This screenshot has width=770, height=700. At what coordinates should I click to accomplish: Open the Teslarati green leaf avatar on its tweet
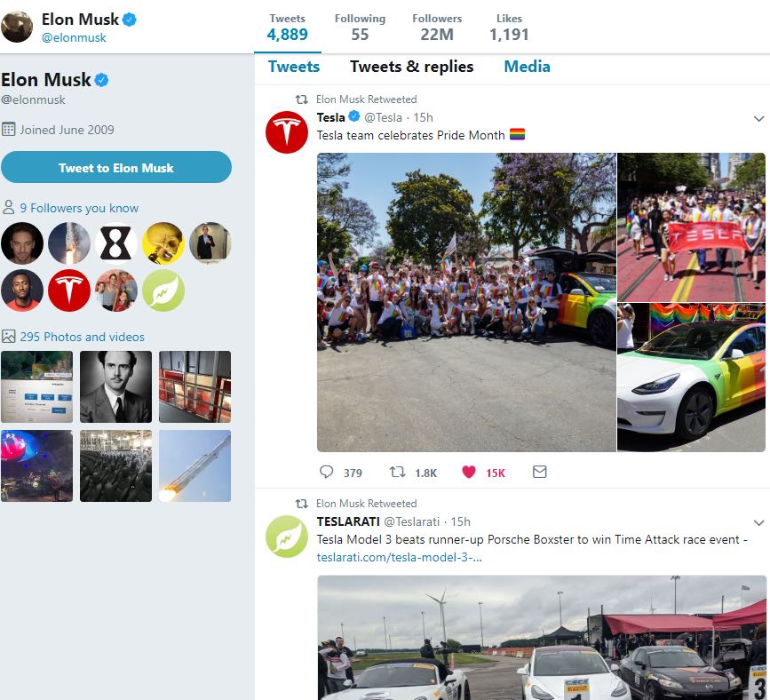tap(286, 537)
